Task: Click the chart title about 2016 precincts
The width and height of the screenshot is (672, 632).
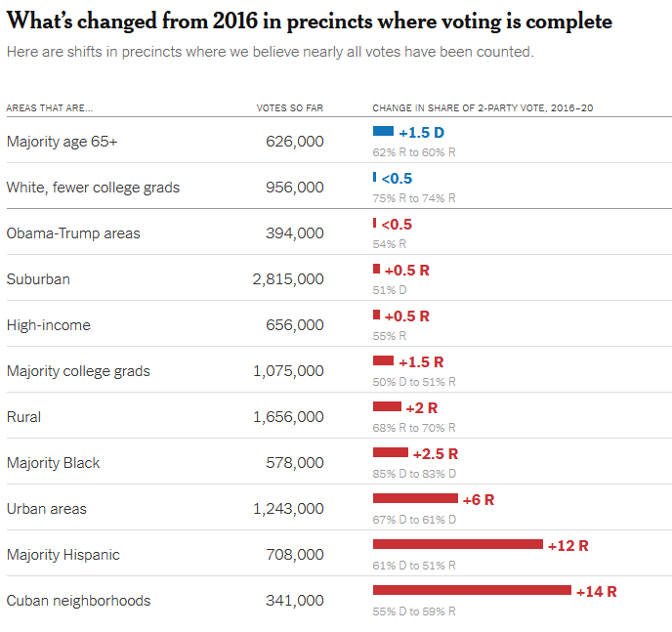Action: (309, 21)
